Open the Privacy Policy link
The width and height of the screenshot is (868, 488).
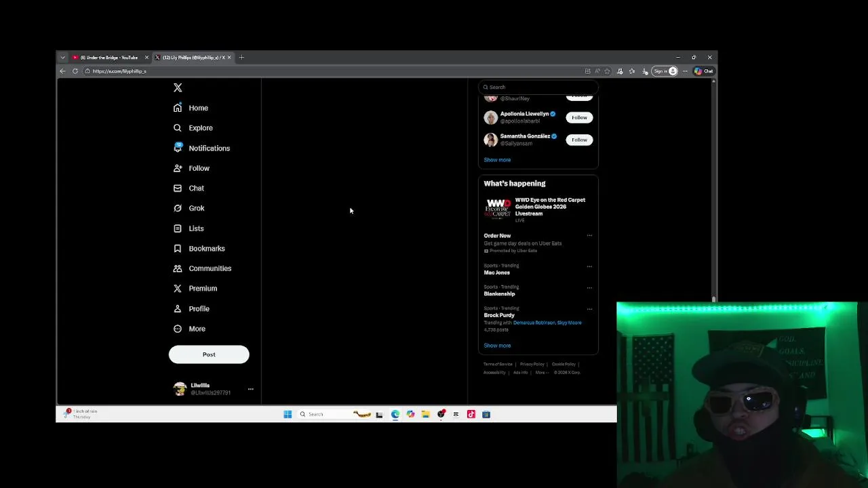[532, 364]
